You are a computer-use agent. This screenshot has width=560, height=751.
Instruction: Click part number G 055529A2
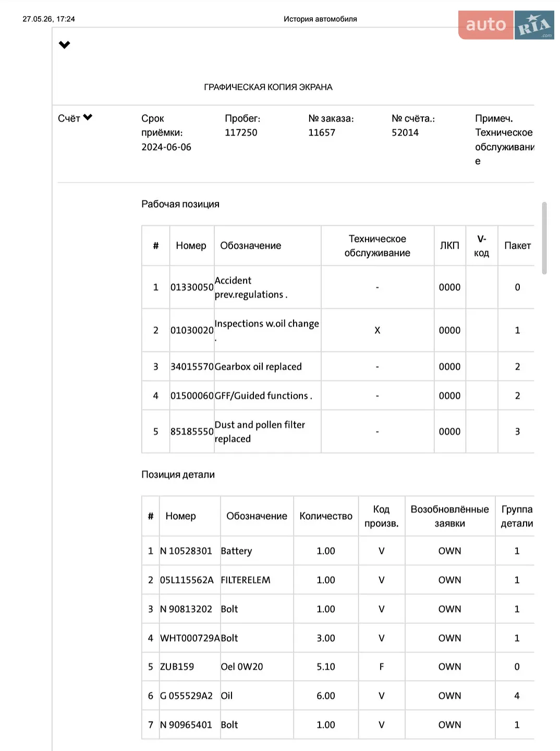point(186,696)
